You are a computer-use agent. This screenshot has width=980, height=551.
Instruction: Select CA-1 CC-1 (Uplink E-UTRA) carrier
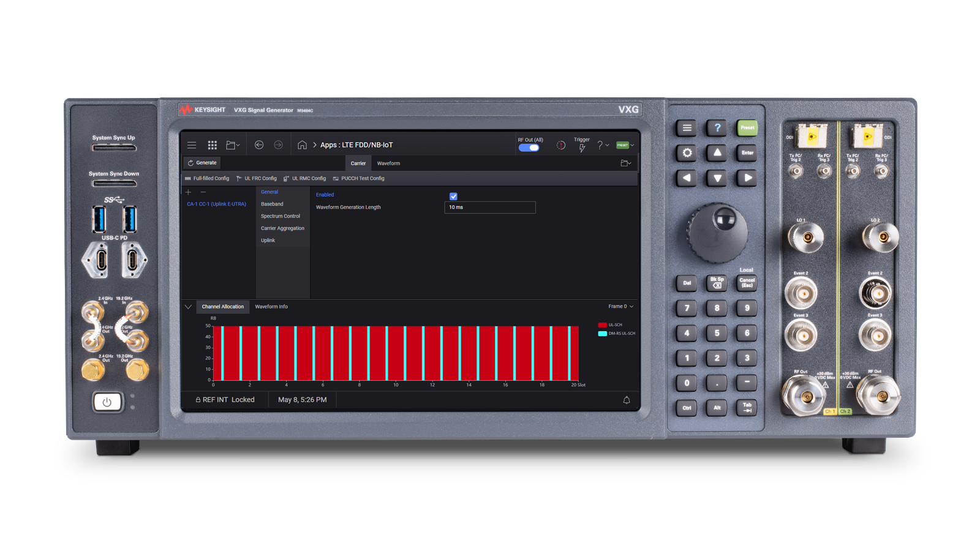click(x=216, y=204)
